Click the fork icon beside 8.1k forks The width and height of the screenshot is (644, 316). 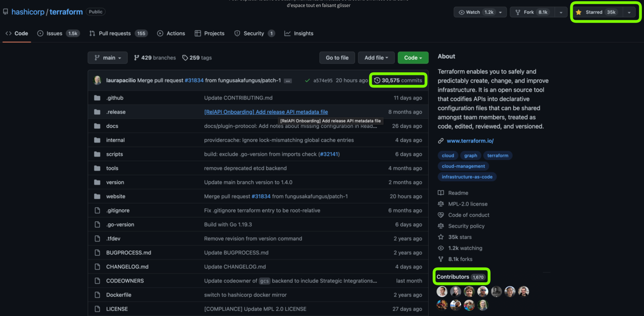point(440,259)
